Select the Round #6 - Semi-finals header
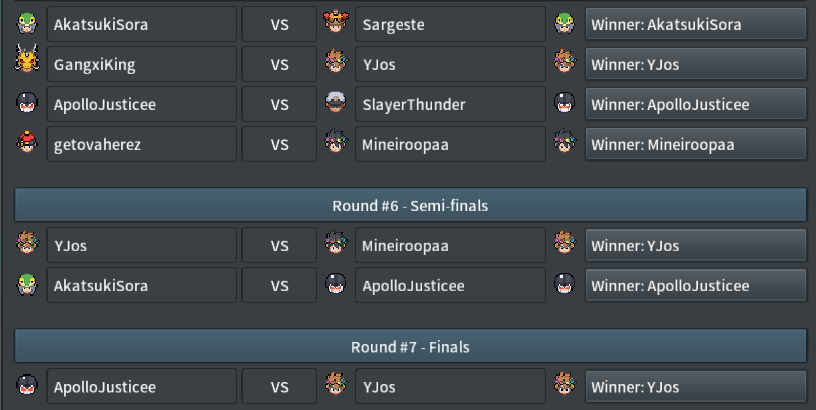816x410 pixels. coord(410,206)
